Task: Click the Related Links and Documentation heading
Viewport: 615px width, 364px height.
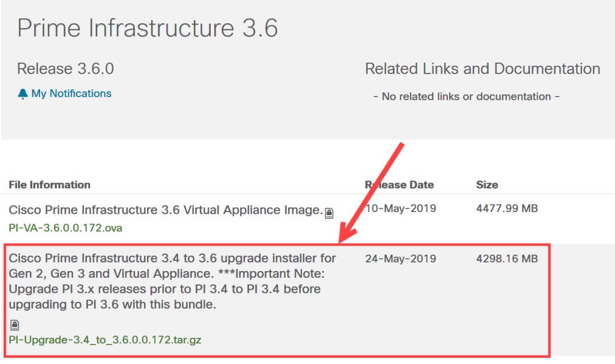Action: click(482, 69)
